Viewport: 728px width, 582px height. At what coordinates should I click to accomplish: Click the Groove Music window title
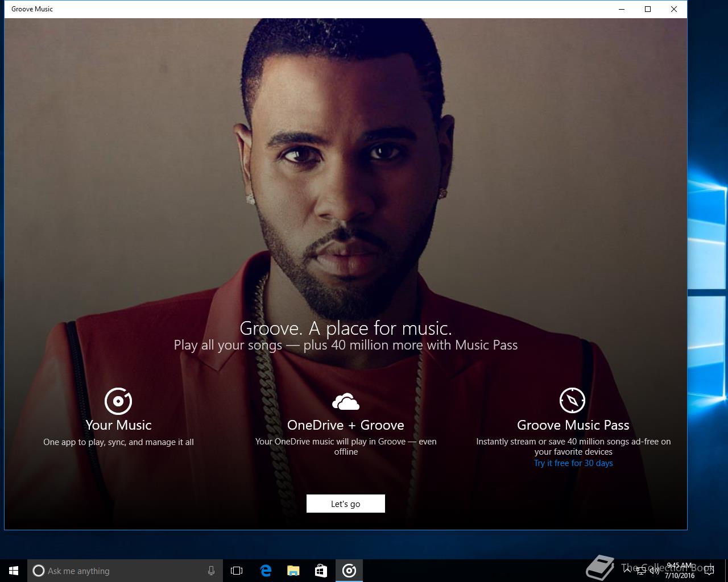(32, 9)
